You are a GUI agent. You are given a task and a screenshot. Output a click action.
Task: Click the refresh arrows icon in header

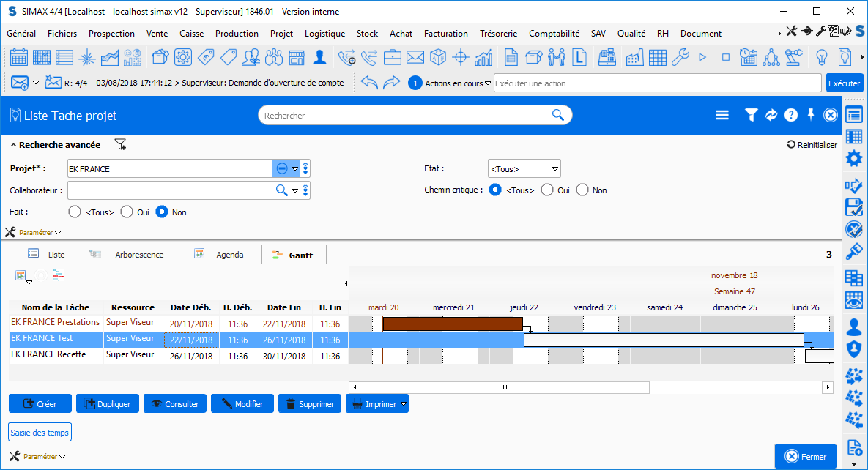point(771,115)
